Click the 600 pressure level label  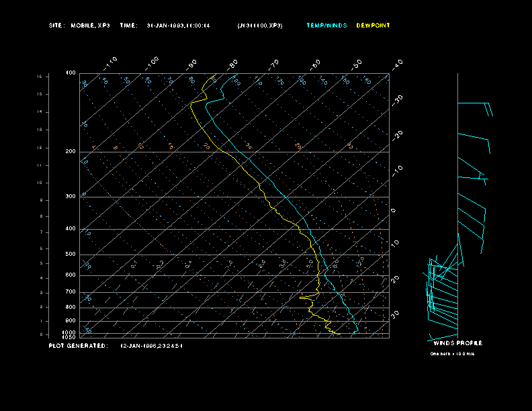point(71,275)
